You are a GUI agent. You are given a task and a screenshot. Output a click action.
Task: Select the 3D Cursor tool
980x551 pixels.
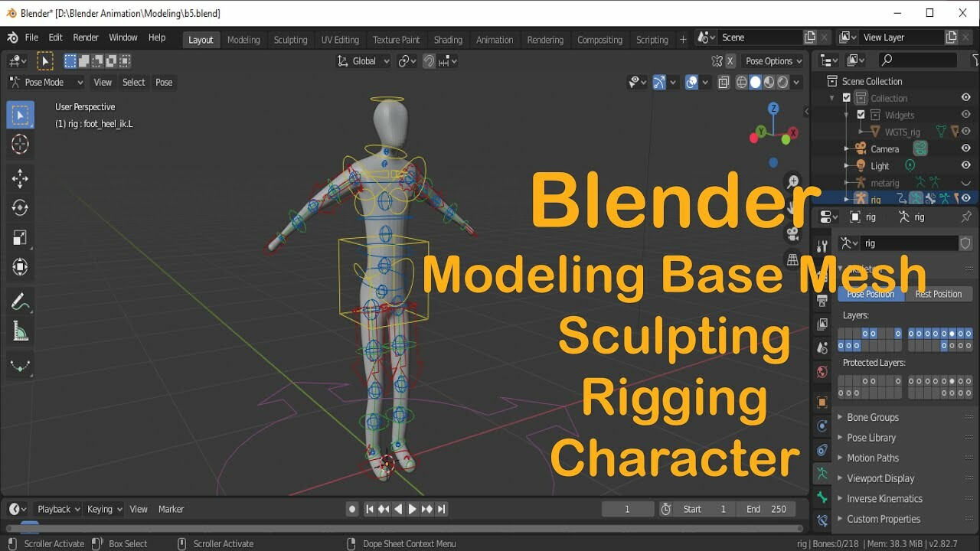(21, 144)
